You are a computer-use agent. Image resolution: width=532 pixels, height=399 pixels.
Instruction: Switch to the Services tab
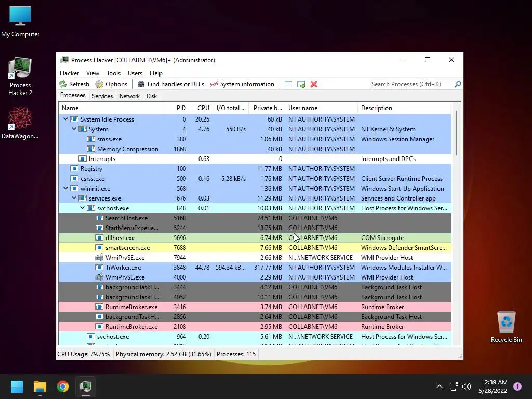click(102, 96)
